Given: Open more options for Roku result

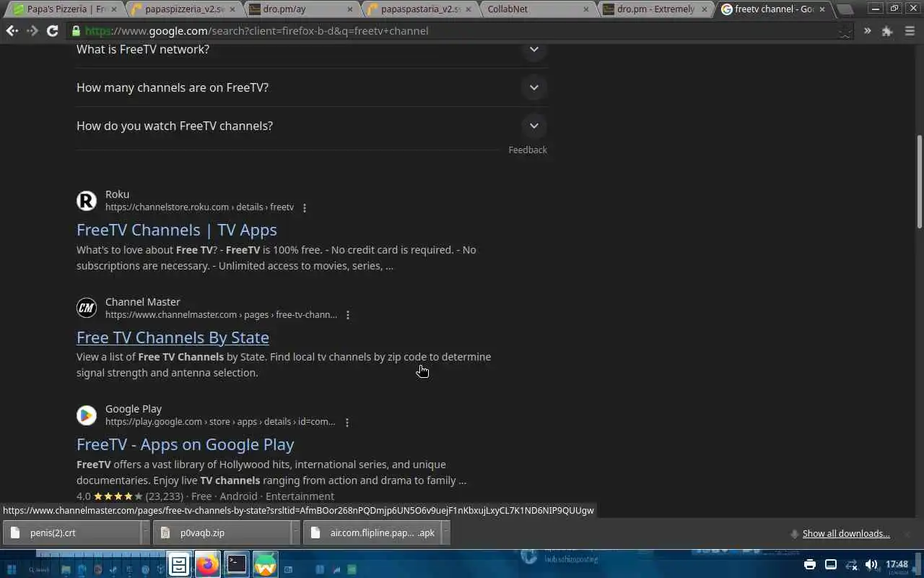Looking at the screenshot, I should [x=304, y=208].
